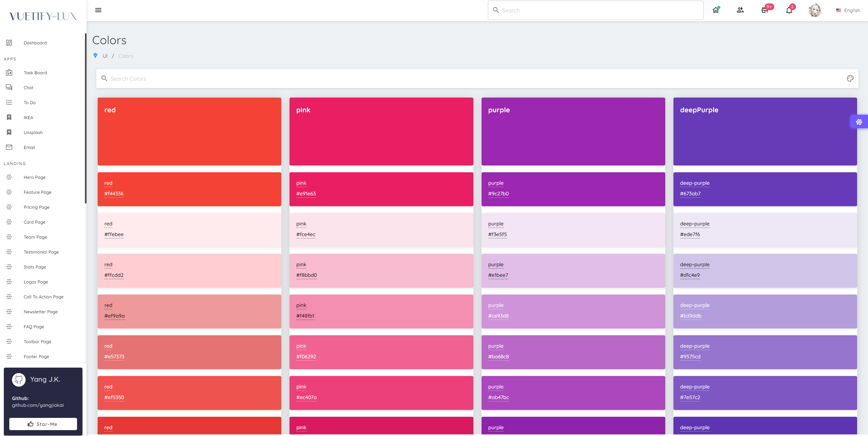The height and width of the screenshot is (436, 868).
Task: Click the Email envelope icon in sidebar
Action: click(9, 147)
